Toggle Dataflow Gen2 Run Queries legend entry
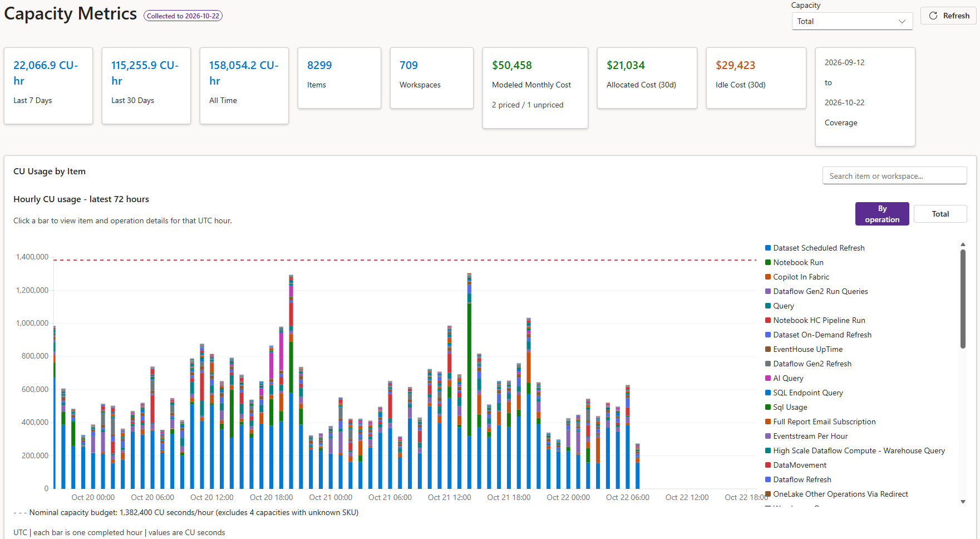The width and height of the screenshot is (980, 539). click(816, 291)
